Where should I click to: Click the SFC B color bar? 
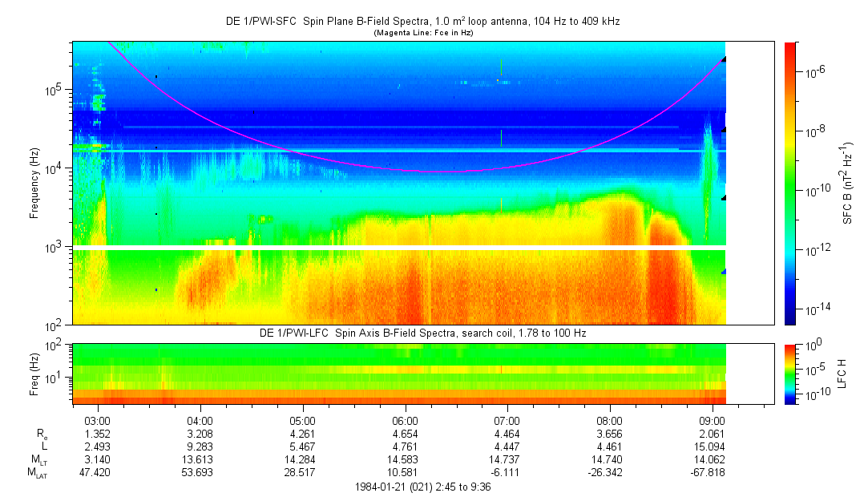click(x=789, y=183)
